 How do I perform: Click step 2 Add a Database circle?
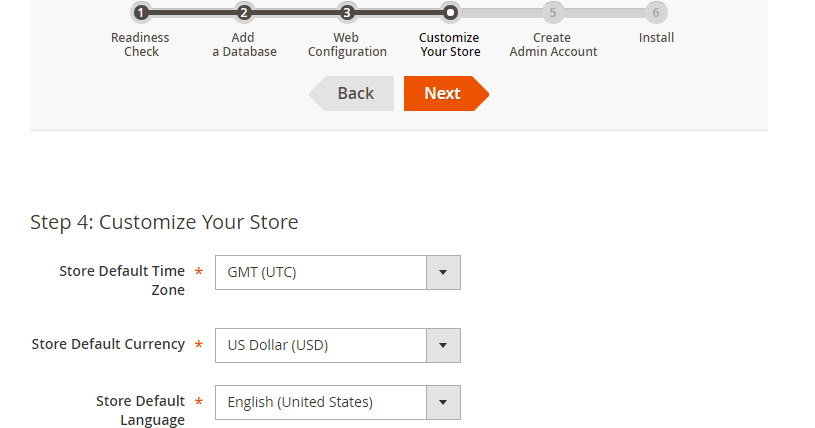coord(244,13)
